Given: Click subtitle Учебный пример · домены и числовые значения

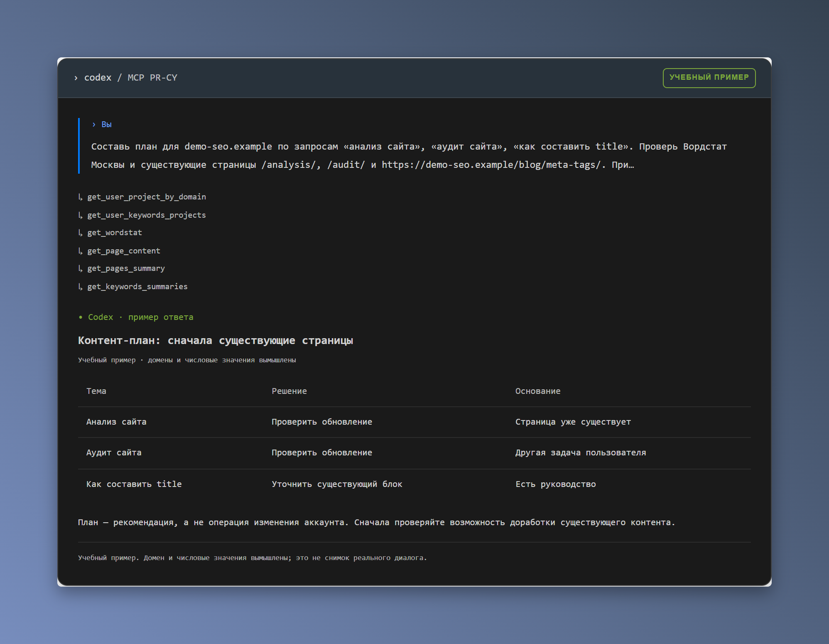Looking at the screenshot, I should [x=187, y=360].
